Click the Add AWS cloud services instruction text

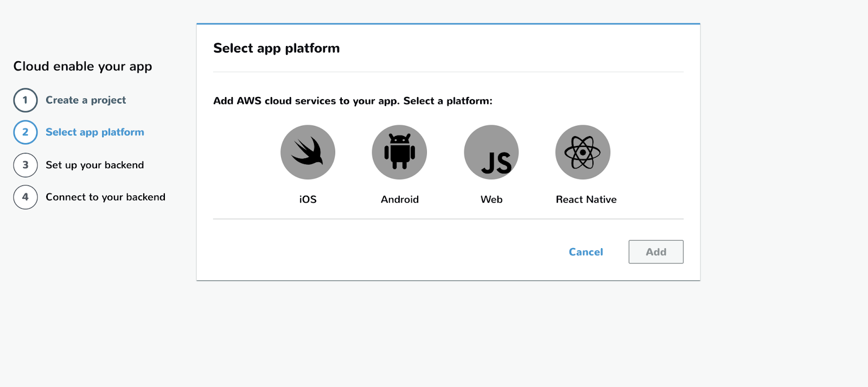click(x=353, y=101)
